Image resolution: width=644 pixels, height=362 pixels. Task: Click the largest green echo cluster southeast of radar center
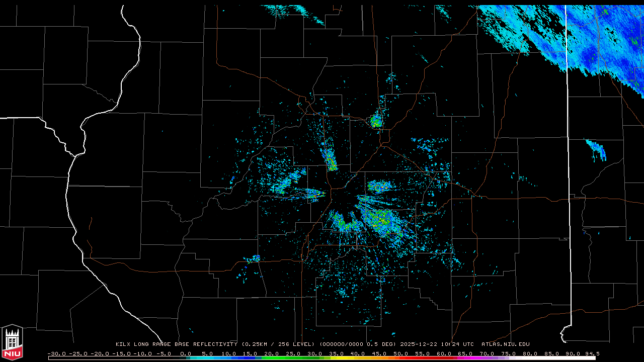tap(382, 220)
